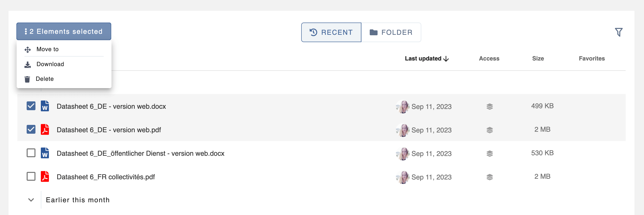Click PDF icon of Datasheet 6_DE version web.pdf
The height and width of the screenshot is (215, 644).
(45, 130)
